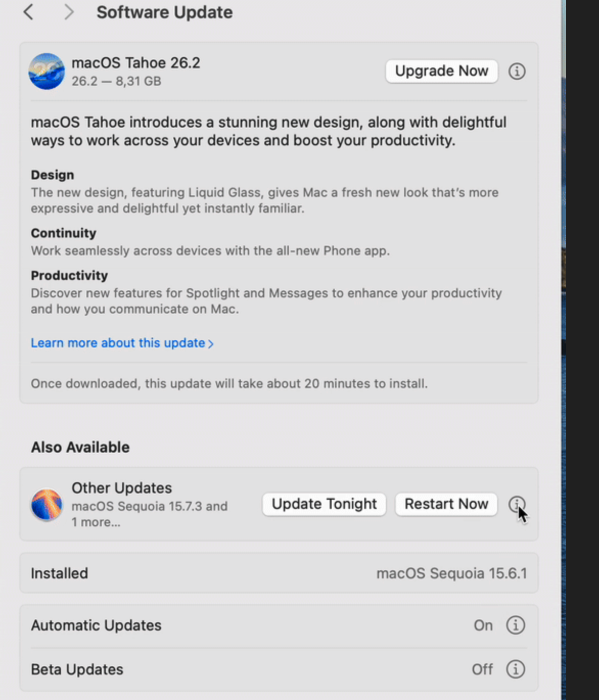
Task: Click the Update Tonight button
Action: coord(324,504)
